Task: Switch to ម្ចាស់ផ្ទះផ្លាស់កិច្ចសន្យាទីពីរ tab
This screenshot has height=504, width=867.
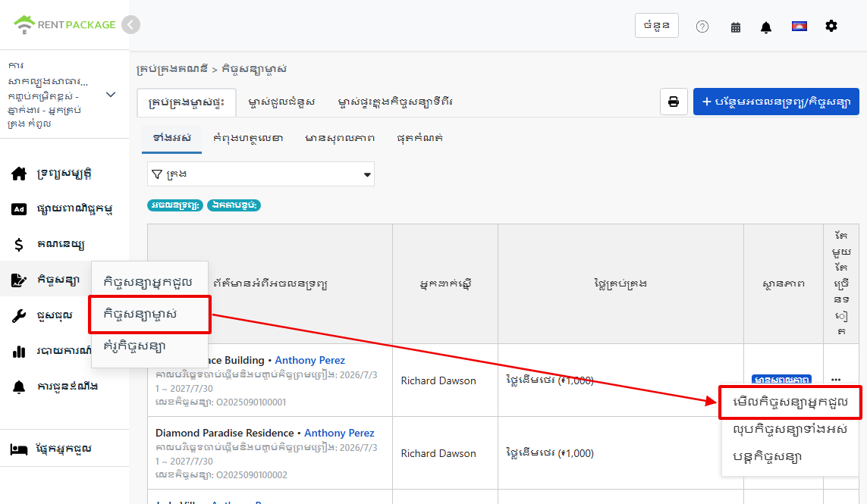Action: coord(395,102)
